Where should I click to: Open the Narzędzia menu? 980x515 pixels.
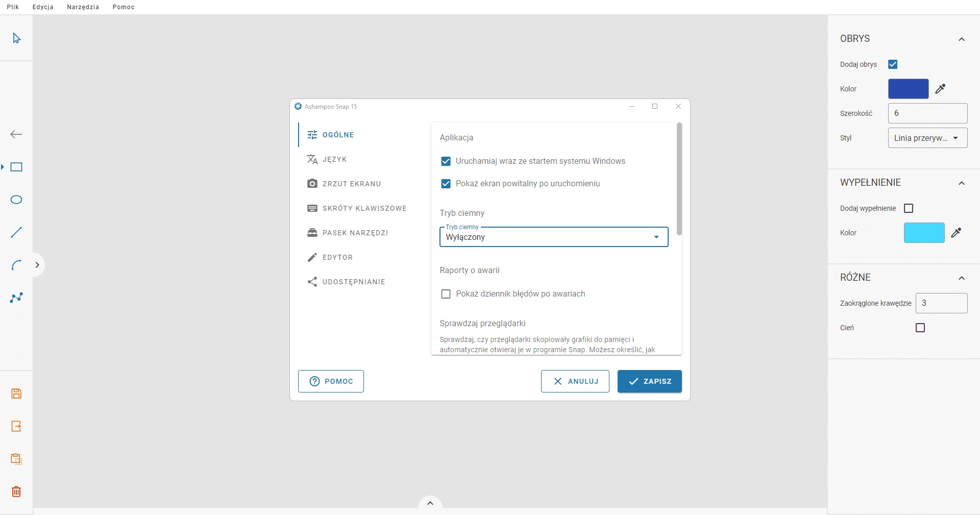83,7
